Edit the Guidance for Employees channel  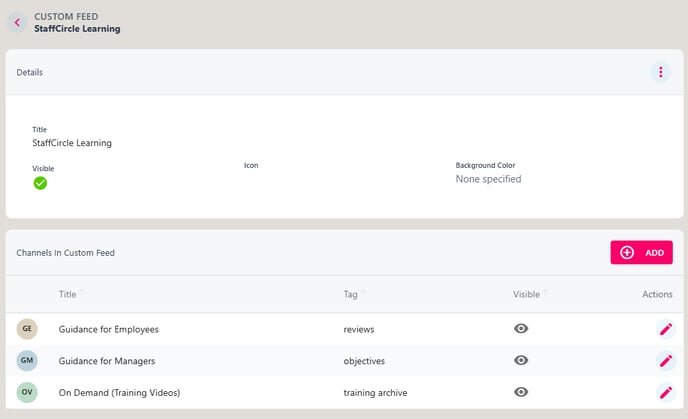(x=666, y=329)
